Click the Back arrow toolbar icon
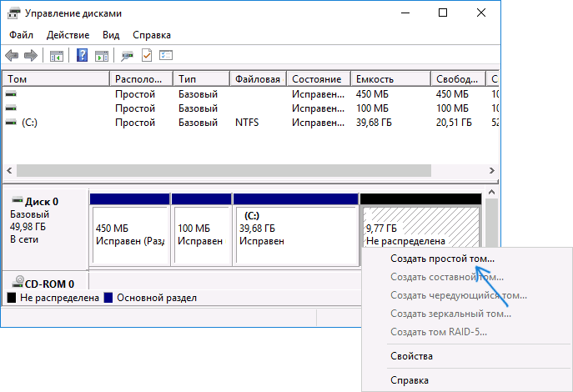The image size is (573, 392). pos(12,56)
